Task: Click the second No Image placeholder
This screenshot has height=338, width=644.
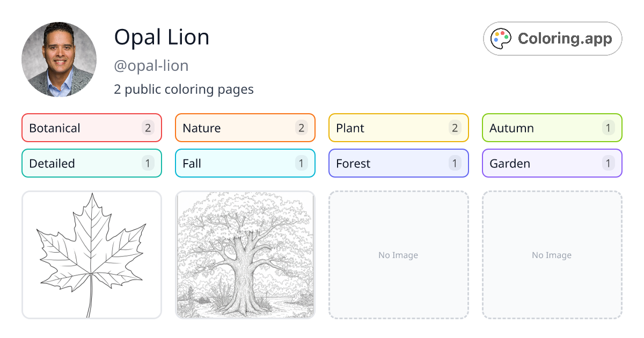Action: point(552,255)
